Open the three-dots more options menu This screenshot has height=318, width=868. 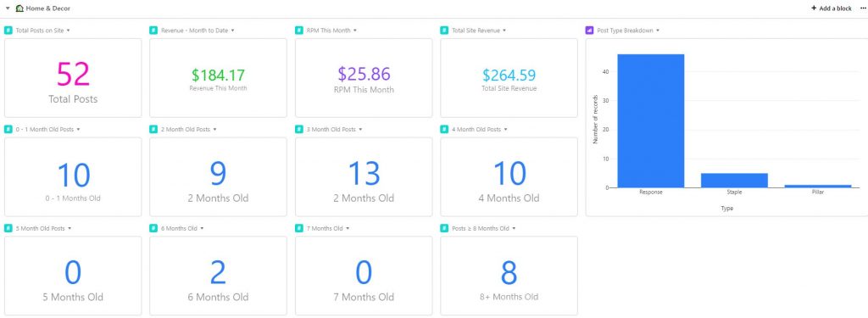click(862, 8)
